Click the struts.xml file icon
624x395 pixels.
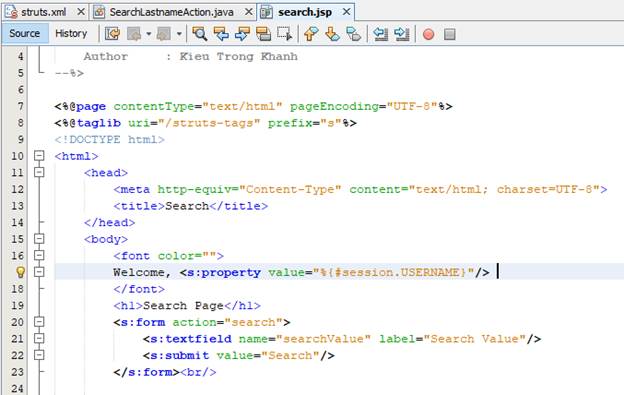[11, 12]
